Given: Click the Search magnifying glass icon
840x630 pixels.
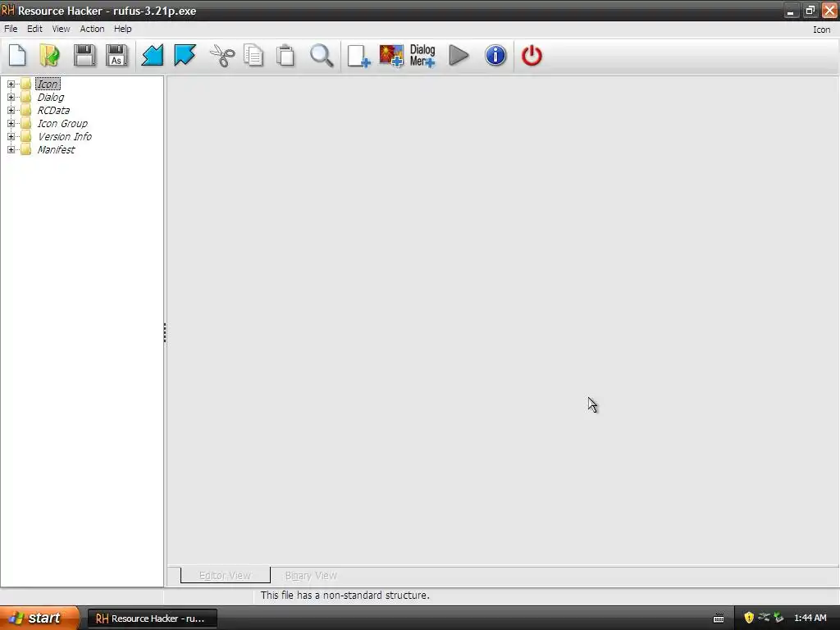Looking at the screenshot, I should [x=322, y=55].
